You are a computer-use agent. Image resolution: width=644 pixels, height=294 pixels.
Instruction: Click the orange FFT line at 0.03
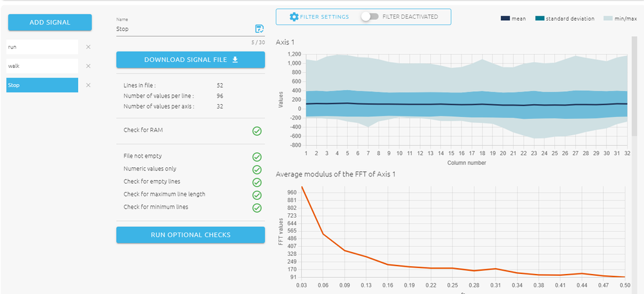[302, 187]
